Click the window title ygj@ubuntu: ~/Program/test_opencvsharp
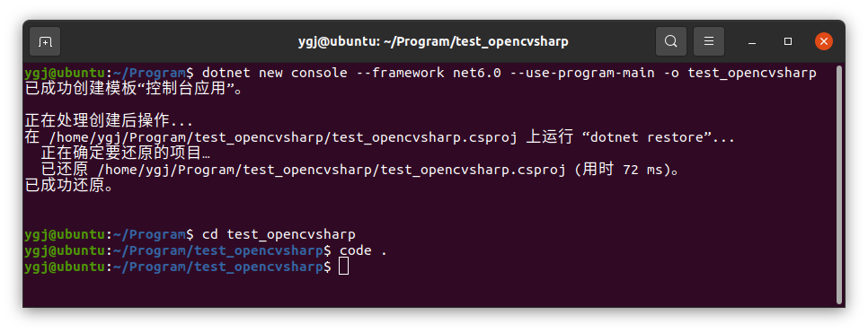The width and height of the screenshot is (868, 333). pyautogui.click(x=433, y=41)
